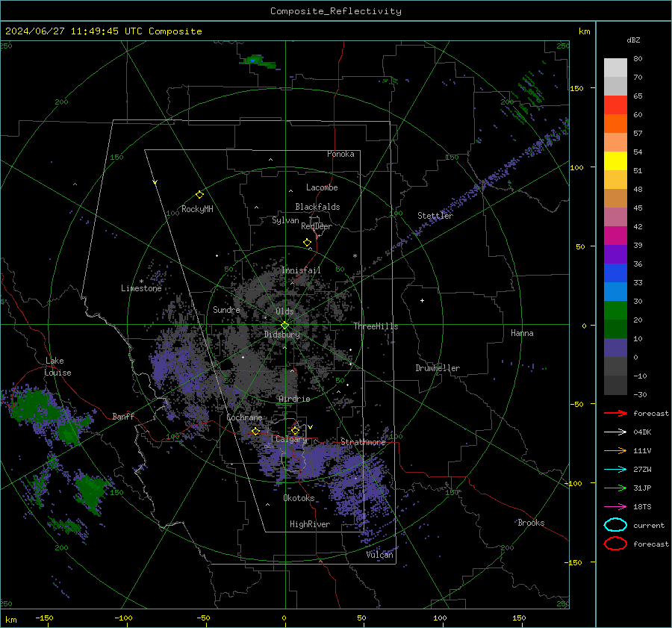Click the white 04DK arrow legend icon

coord(615,432)
